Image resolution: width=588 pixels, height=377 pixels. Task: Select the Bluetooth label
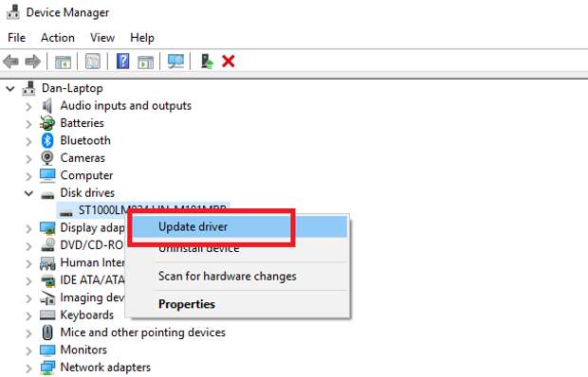(x=85, y=140)
